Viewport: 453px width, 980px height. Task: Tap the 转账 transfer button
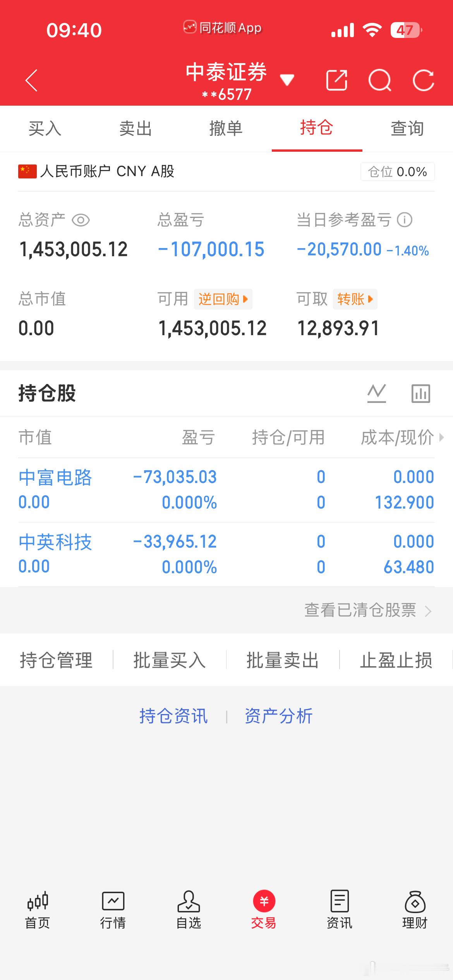coord(355,299)
